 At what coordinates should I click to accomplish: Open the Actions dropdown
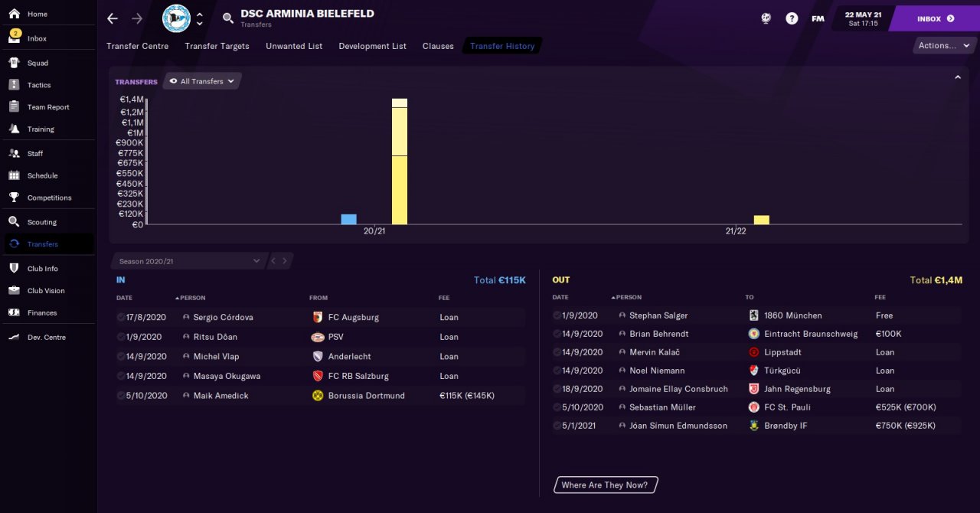[x=945, y=45]
